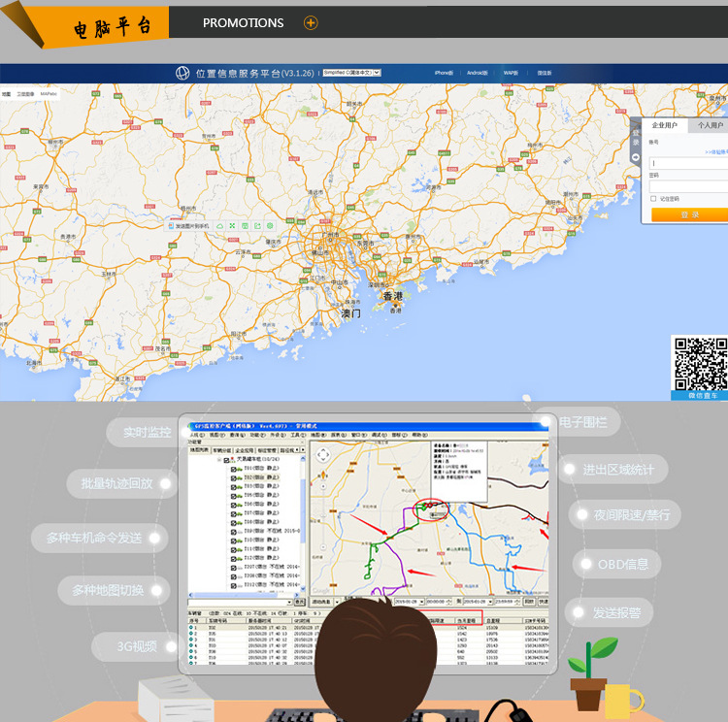
Task: Click the orange plus icon beside PROMOTIONS
Action: pos(311,22)
